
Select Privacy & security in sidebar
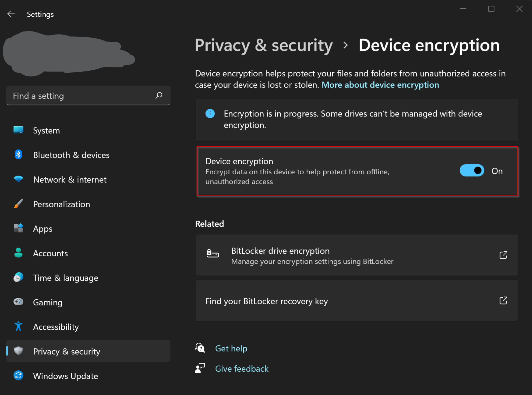pos(88,351)
